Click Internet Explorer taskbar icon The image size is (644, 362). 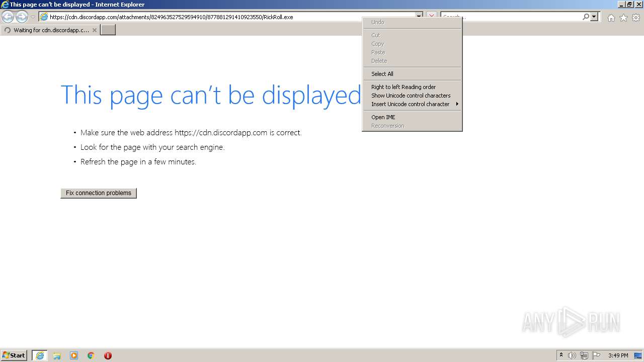click(40, 355)
